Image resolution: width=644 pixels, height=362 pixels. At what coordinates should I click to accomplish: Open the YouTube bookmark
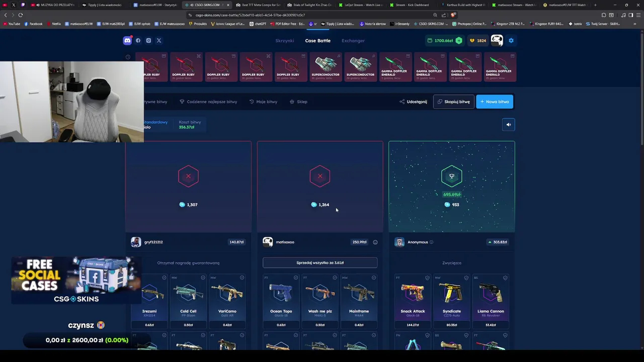pyautogui.click(x=12, y=24)
